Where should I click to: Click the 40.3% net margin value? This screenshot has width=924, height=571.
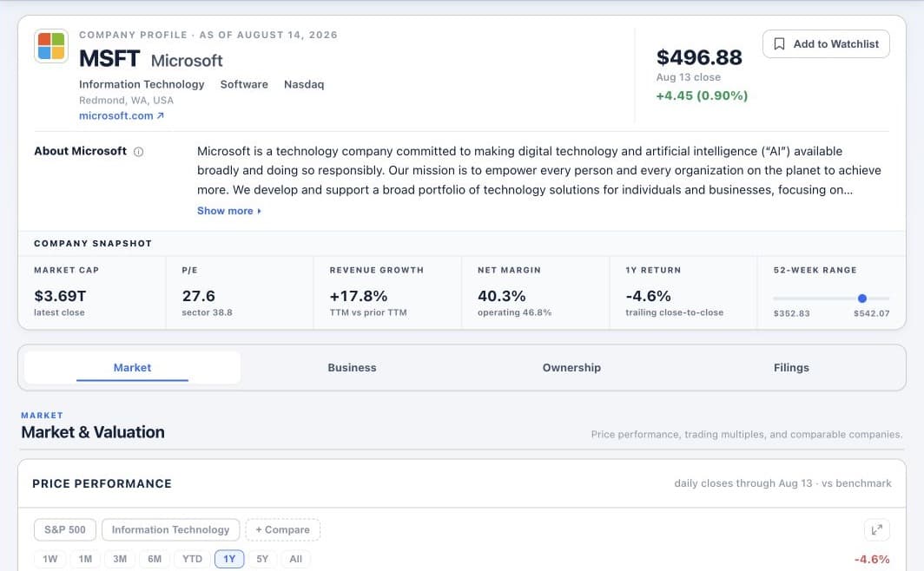pos(501,296)
